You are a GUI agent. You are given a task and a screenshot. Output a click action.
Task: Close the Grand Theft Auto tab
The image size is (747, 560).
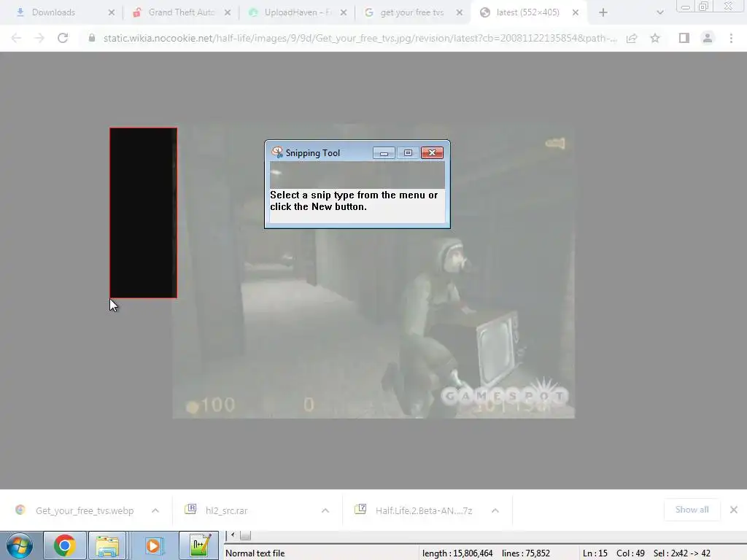[x=228, y=13]
